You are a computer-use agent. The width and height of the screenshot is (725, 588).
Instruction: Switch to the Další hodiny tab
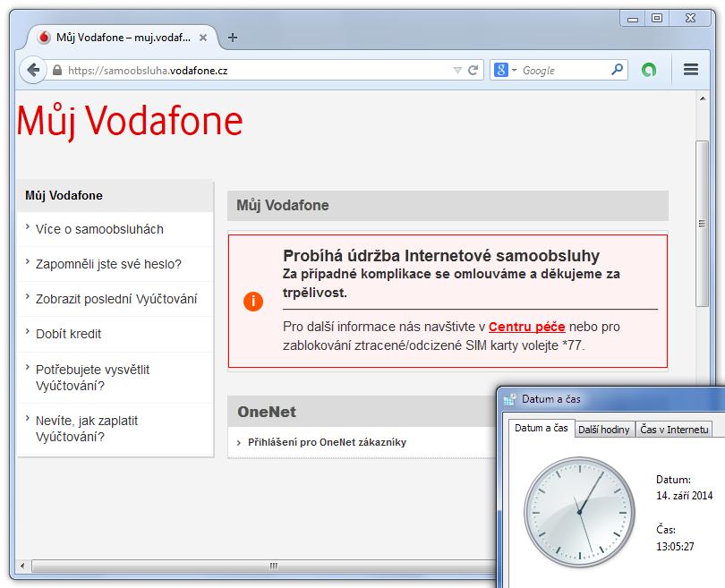pyautogui.click(x=603, y=430)
